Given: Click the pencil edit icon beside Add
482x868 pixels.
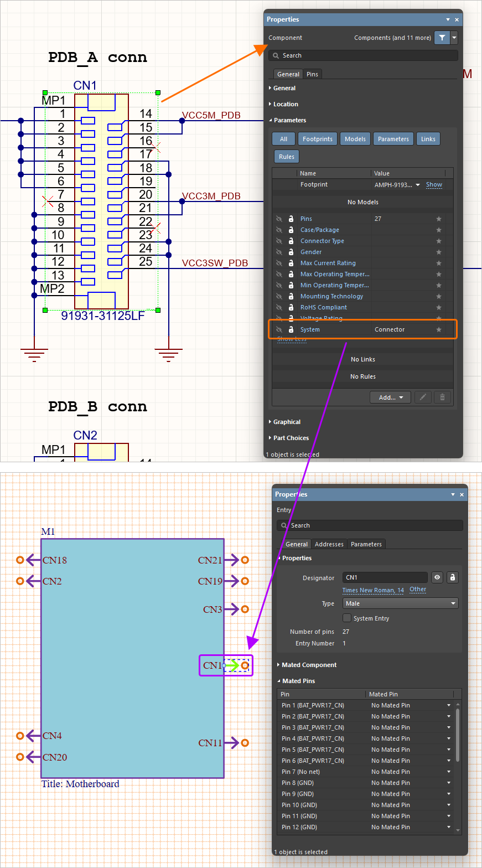Looking at the screenshot, I should click(x=422, y=397).
